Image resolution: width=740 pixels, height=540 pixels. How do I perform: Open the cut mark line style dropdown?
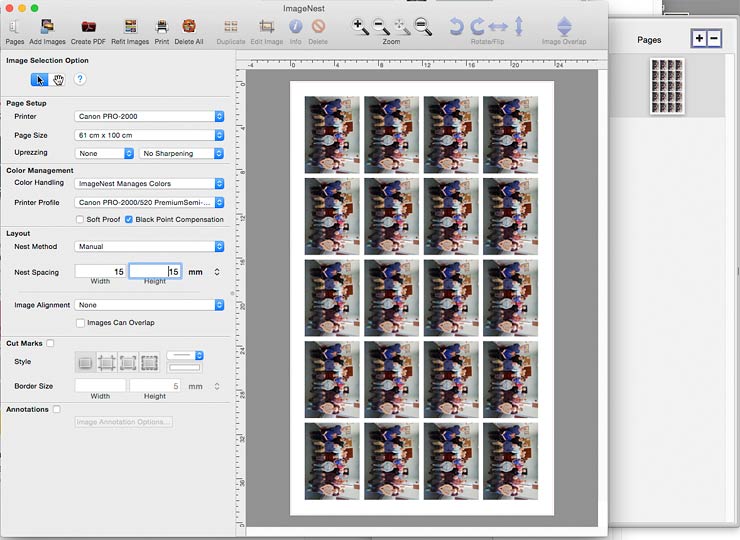point(185,355)
